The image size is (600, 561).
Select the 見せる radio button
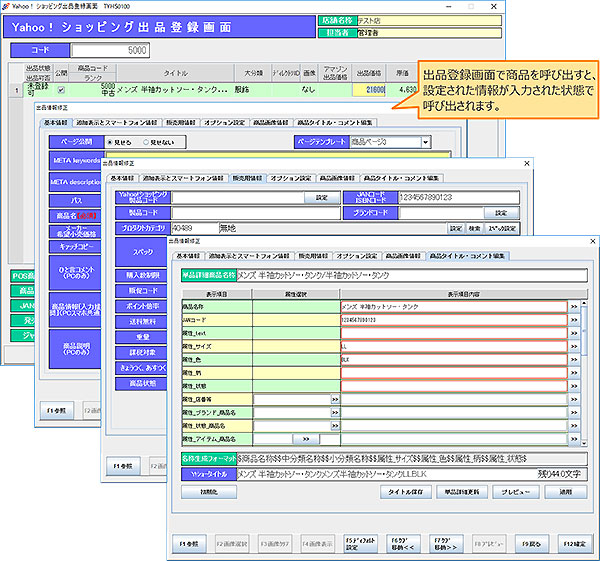click(110, 142)
